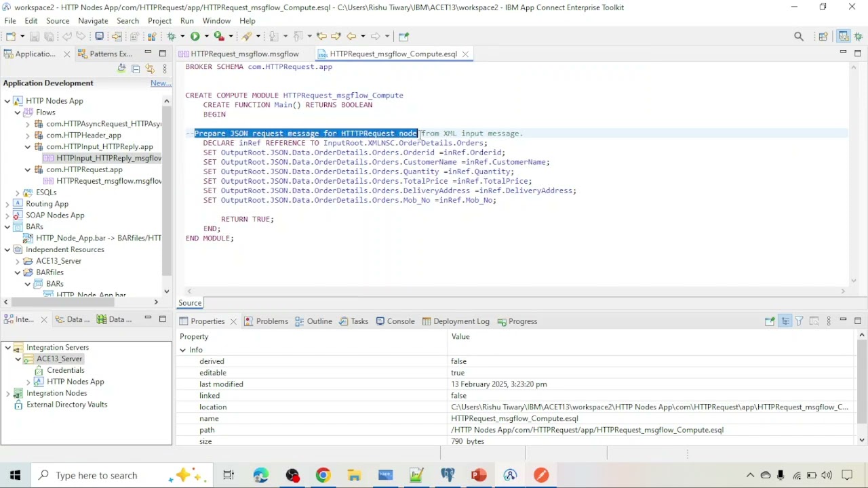The height and width of the screenshot is (488, 868).
Task: Open PowerPoint from the taskbar
Action: pos(479,475)
